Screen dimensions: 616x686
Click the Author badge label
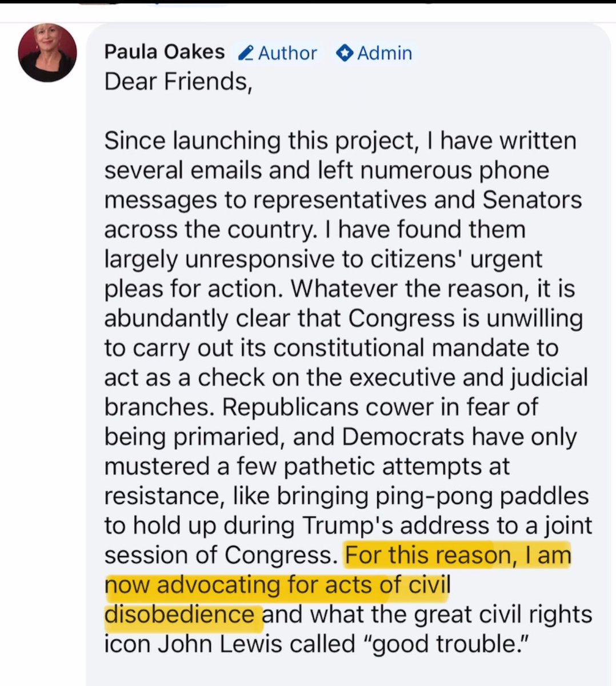coord(287,53)
